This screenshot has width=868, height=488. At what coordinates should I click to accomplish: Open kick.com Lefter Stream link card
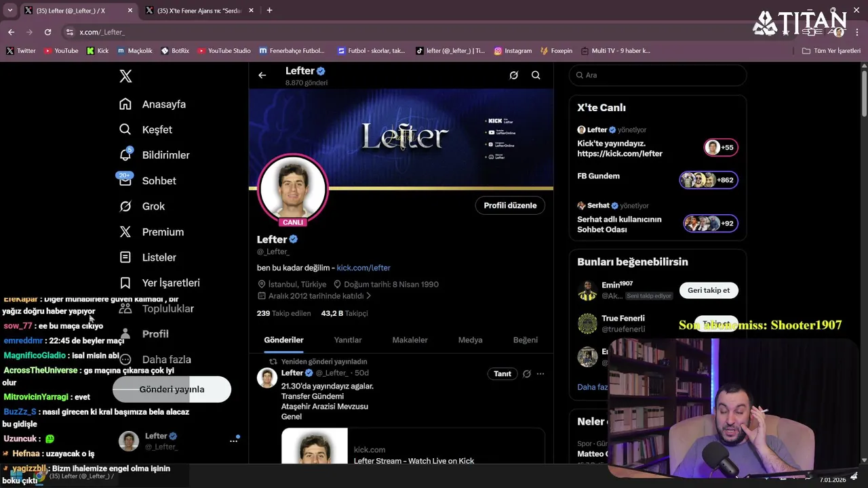pyautogui.click(x=413, y=446)
